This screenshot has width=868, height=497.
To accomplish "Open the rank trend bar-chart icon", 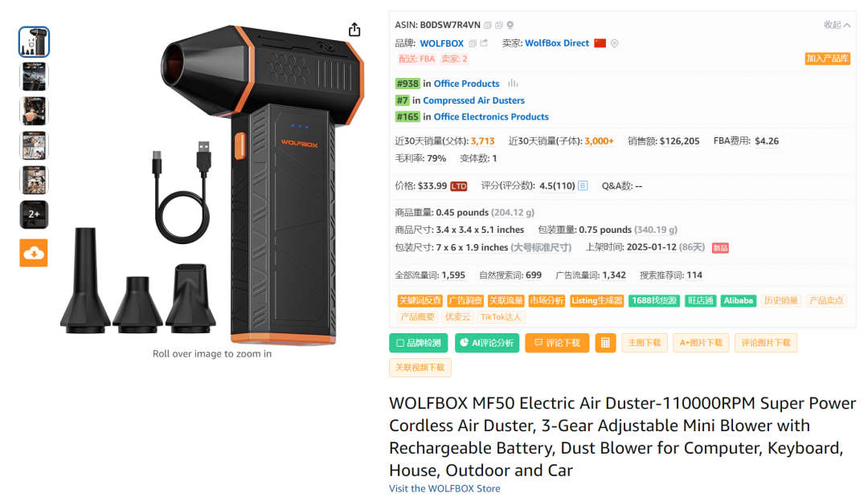I will tap(513, 84).
